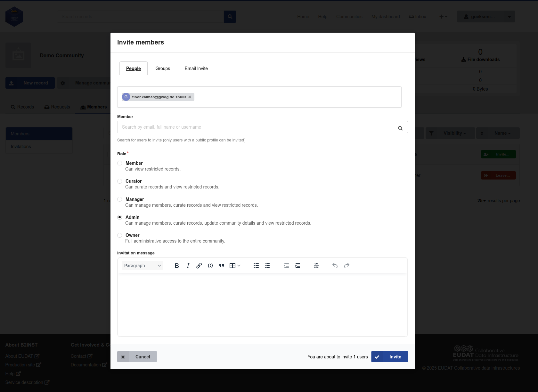Open the community Members tab
Screen dimensions: 538x392
click(94, 107)
